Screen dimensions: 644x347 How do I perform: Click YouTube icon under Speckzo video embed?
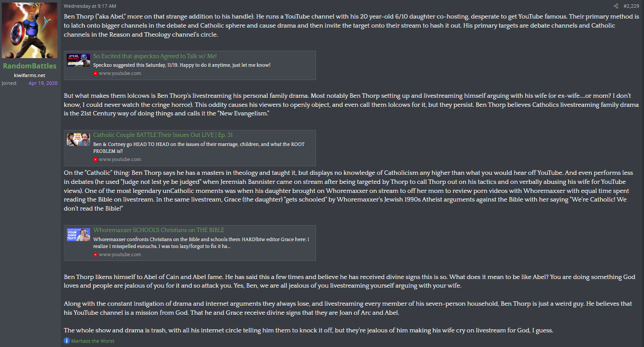coord(96,73)
